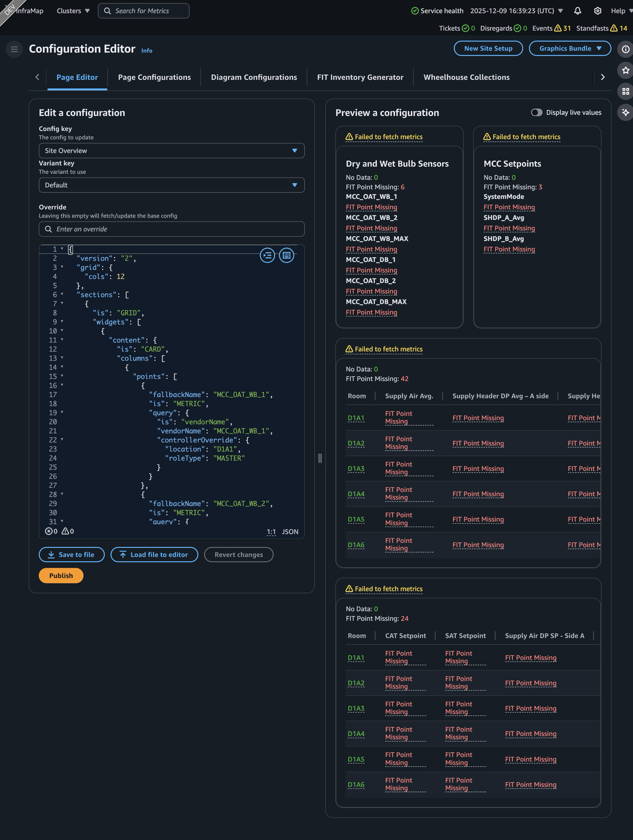Click the Revert changes button
Screen dimensions: 633x840
[239, 554]
